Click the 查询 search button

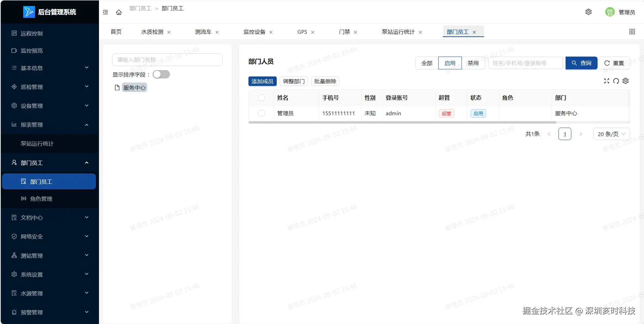[581, 63]
